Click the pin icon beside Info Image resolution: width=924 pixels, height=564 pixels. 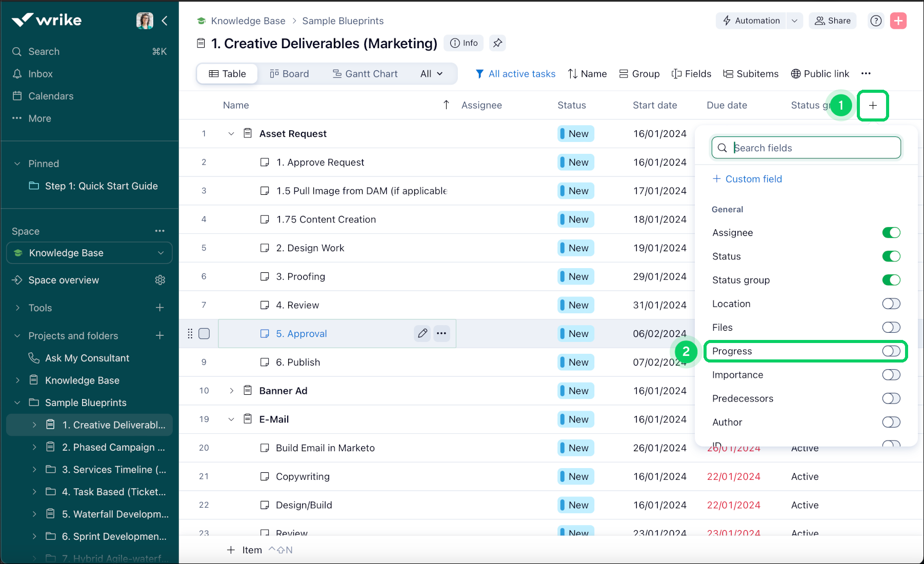tap(497, 43)
